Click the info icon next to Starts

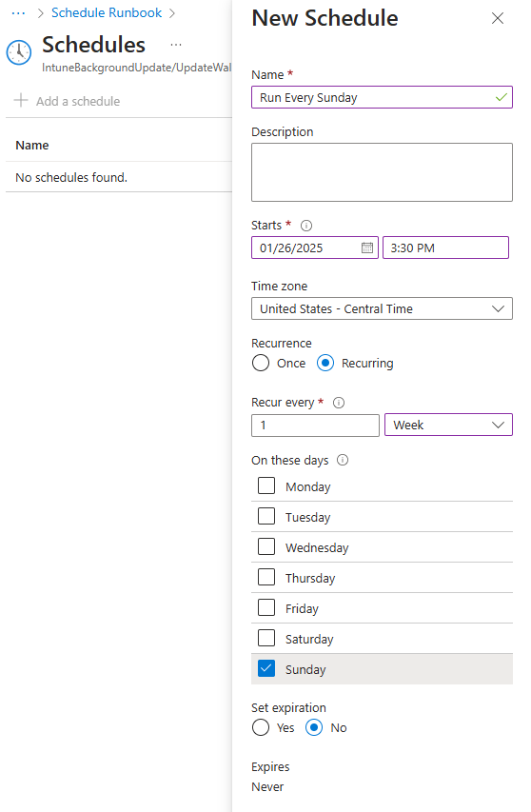coord(306,226)
